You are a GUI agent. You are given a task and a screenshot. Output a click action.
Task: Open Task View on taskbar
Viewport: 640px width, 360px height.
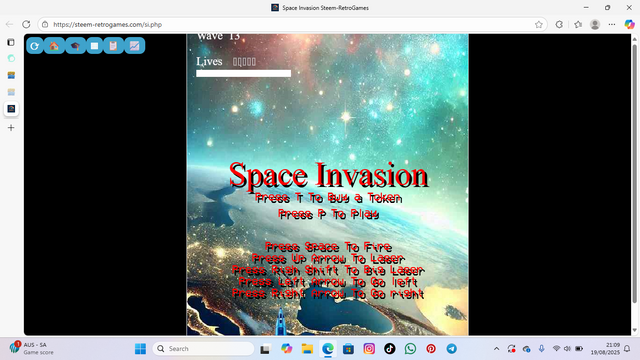[265, 349]
